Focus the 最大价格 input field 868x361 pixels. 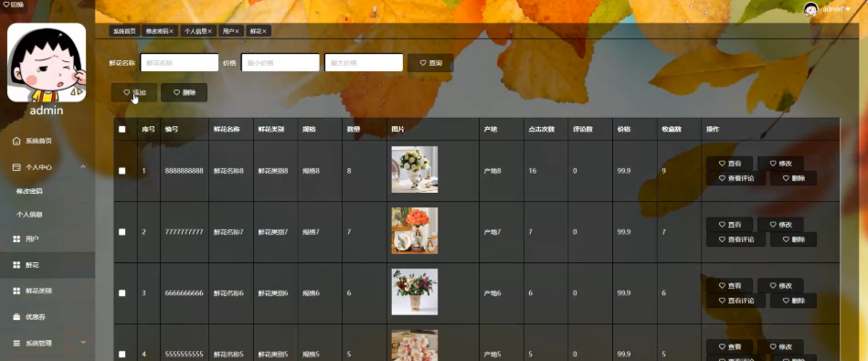click(x=364, y=62)
